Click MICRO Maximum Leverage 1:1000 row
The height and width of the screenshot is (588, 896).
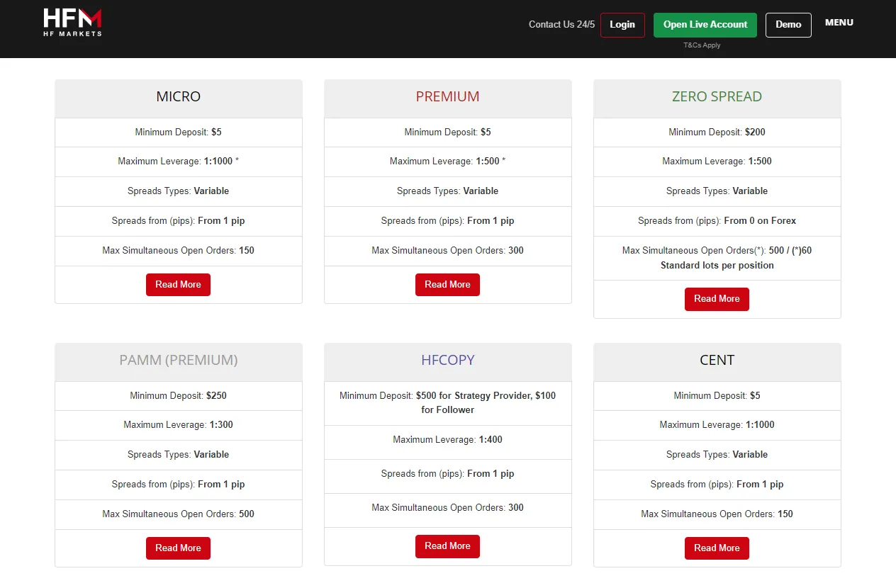click(x=179, y=162)
